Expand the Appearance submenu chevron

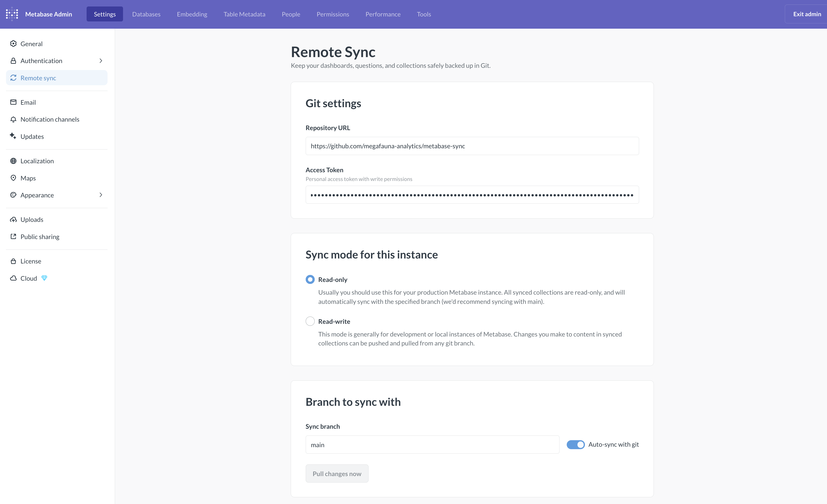coord(101,195)
